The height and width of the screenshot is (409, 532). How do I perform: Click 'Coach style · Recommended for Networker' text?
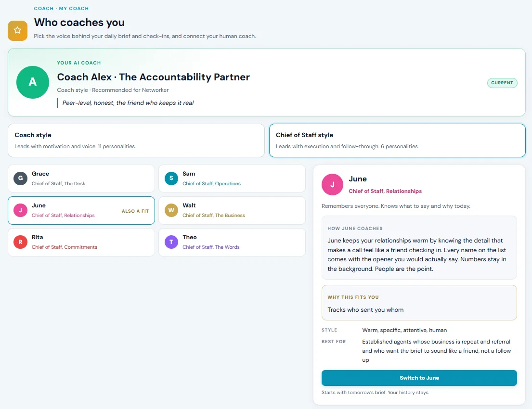[x=113, y=90]
